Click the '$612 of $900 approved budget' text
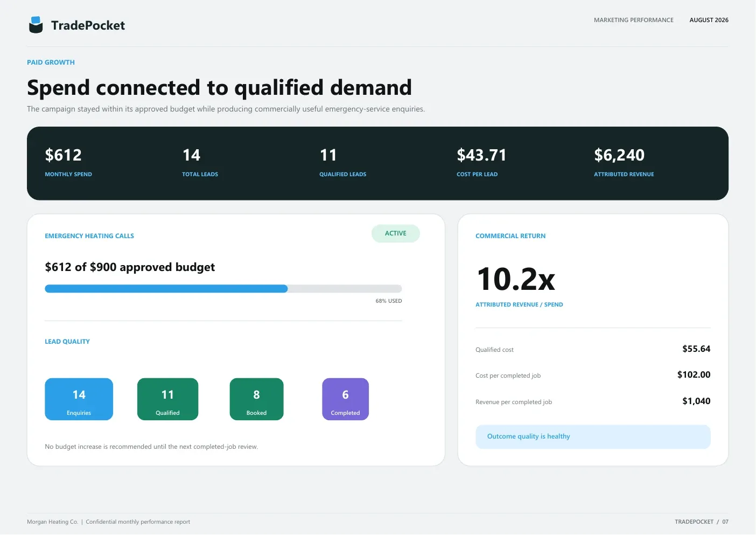The width and height of the screenshot is (756, 535). click(x=130, y=267)
